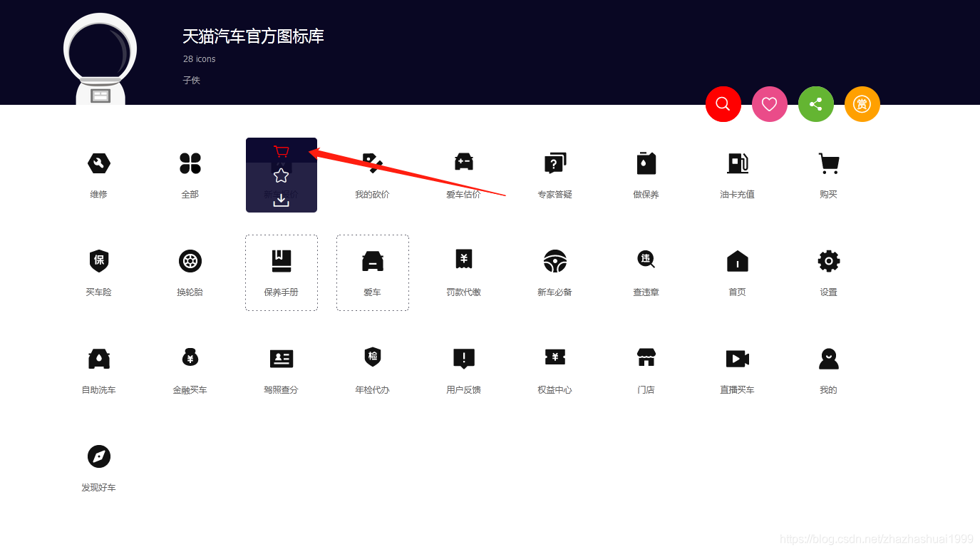
Task: Select the 购买 shopping cart icon
Action: click(x=829, y=163)
